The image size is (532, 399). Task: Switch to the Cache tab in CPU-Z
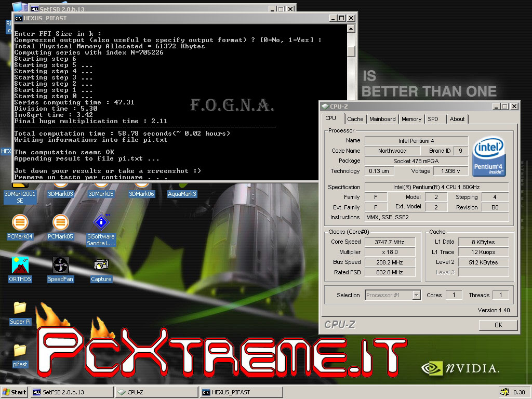click(x=355, y=119)
